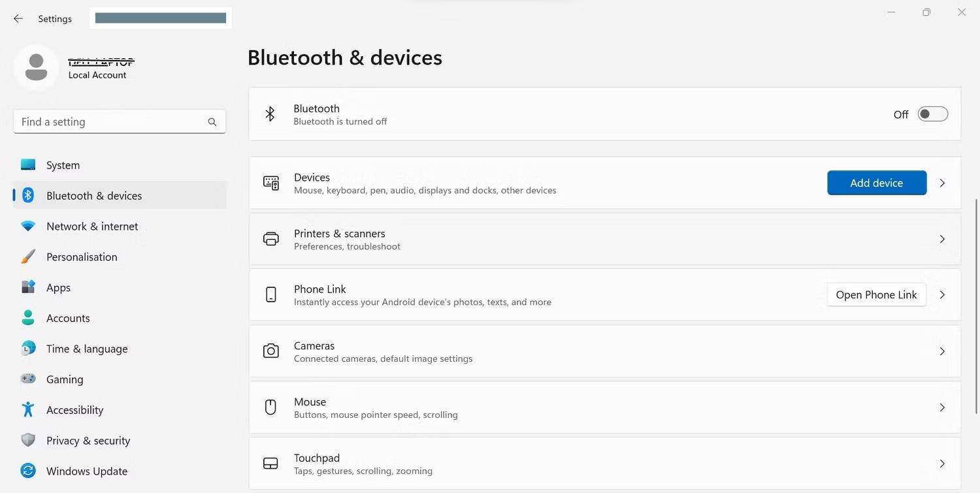Viewport: 980px width, 493px height.
Task: Click the search magnifier icon
Action: pyautogui.click(x=212, y=122)
